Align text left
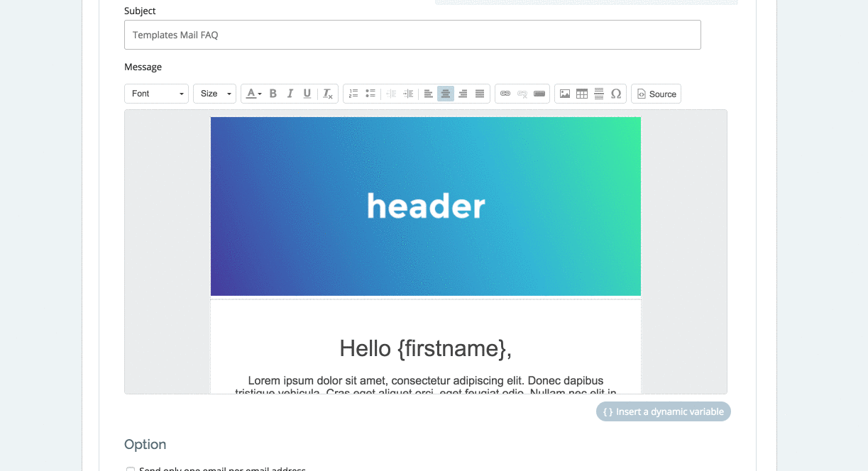This screenshot has height=471, width=868. click(429, 94)
